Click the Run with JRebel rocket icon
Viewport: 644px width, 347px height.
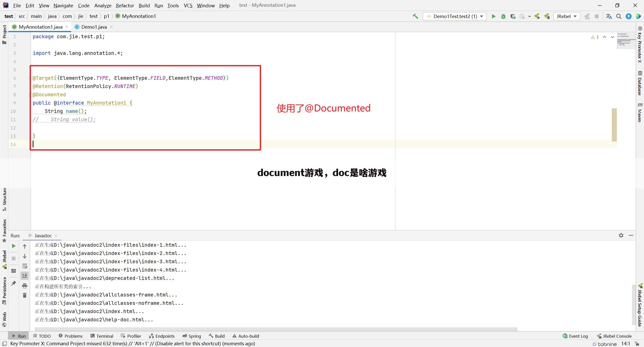537,16
